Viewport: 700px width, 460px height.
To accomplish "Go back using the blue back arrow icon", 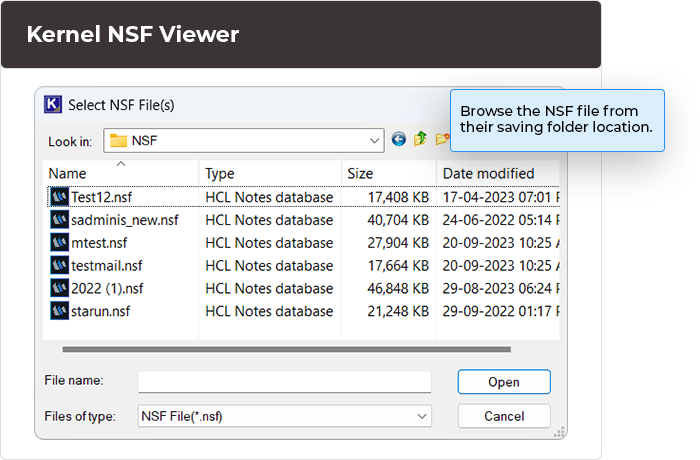I will tap(399, 139).
